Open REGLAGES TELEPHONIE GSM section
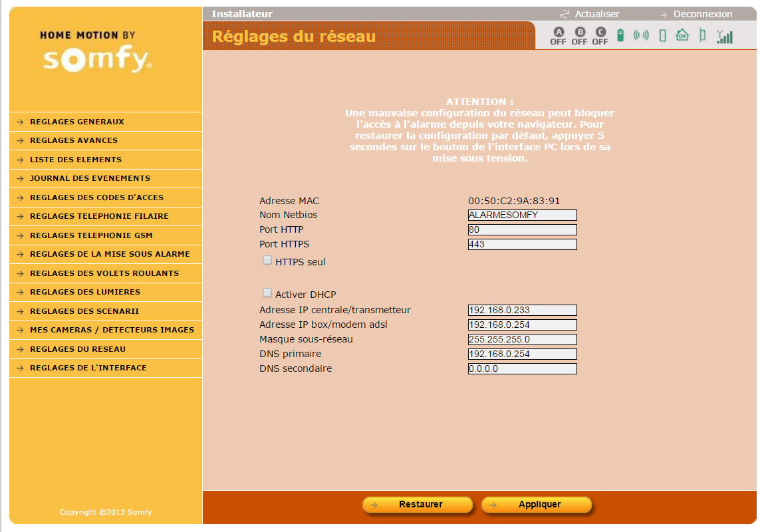 pyautogui.click(x=91, y=235)
